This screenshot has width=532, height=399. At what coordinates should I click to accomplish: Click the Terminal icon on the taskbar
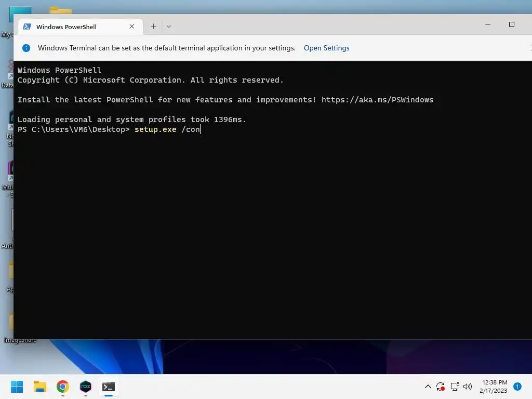coord(109,387)
